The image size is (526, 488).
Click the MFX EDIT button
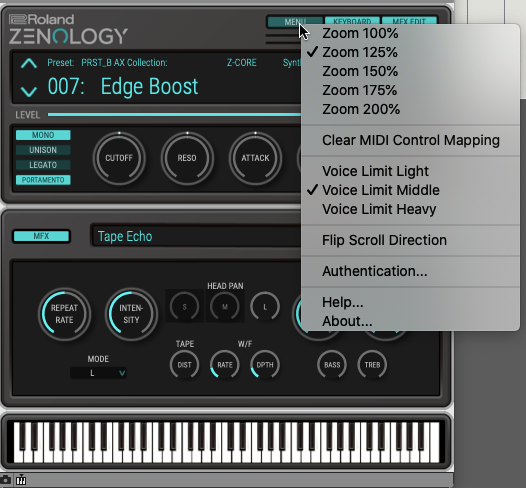(409, 20)
